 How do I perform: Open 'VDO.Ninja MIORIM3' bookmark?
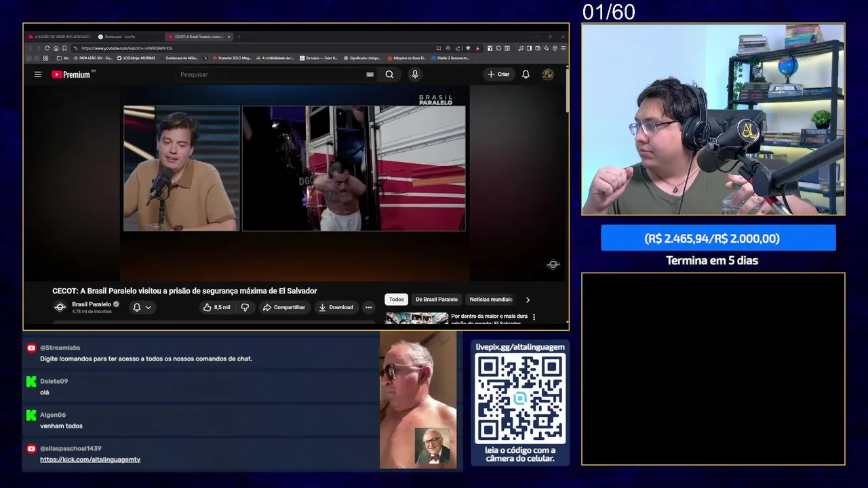(x=136, y=58)
